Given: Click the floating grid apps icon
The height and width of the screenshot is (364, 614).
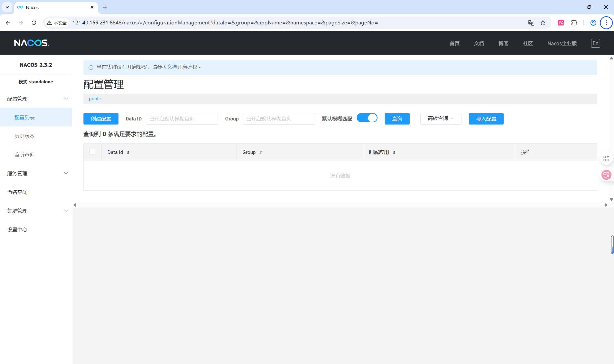Looking at the screenshot, I should pyautogui.click(x=606, y=158).
